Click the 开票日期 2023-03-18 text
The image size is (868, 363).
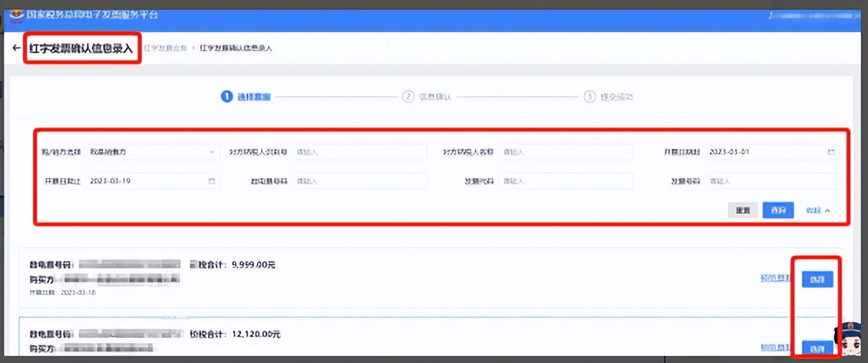pos(62,293)
